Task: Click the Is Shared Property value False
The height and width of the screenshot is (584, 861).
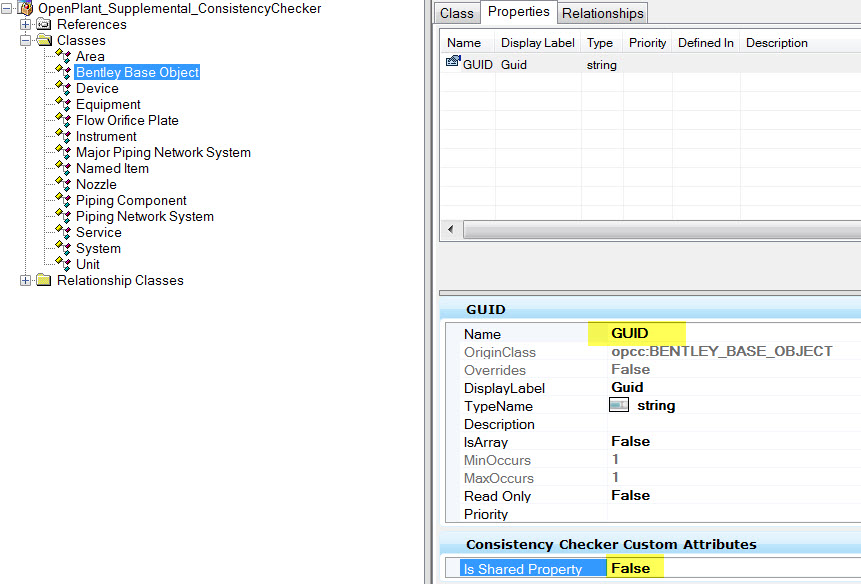Action: pos(630,568)
